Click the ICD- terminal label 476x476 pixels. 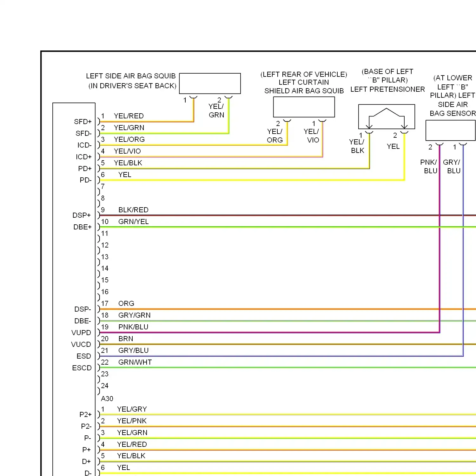pyautogui.click(x=84, y=145)
